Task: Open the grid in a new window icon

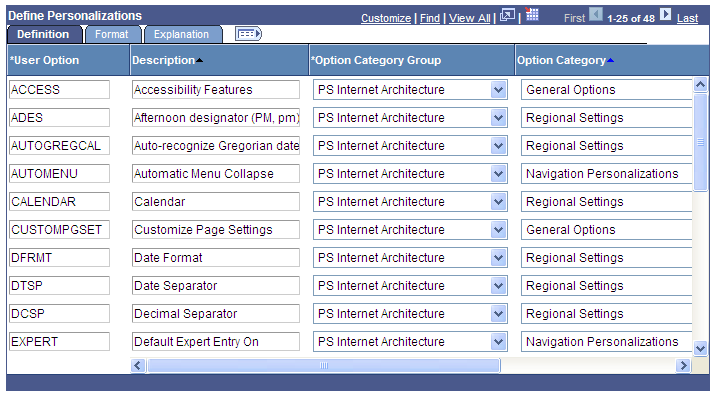Action: click(x=507, y=16)
